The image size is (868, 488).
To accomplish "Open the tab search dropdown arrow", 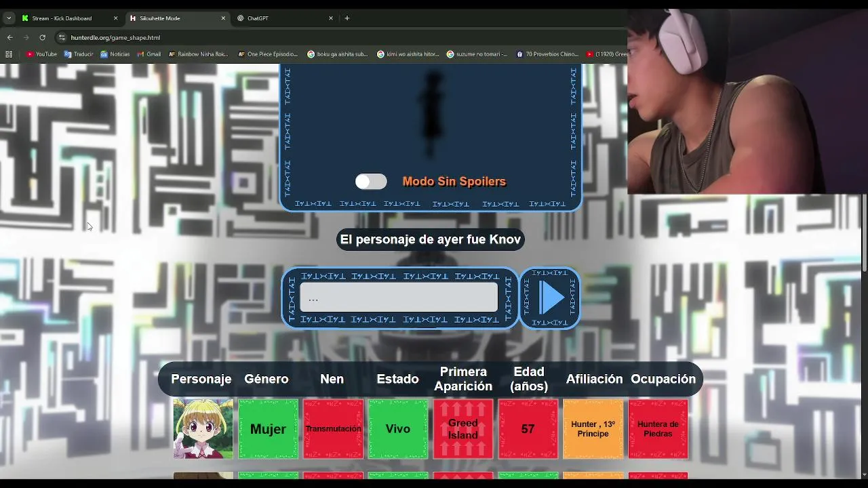I will point(9,18).
